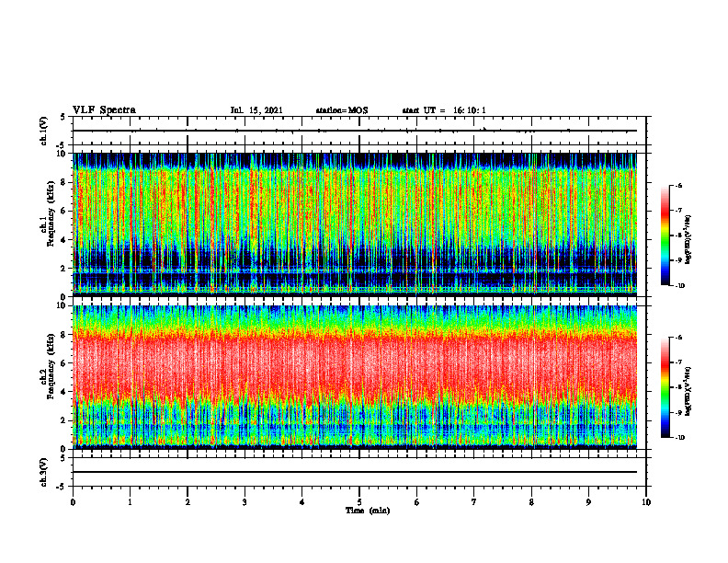
Task: Click time axis tick label "6"
Action: [417, 502]
